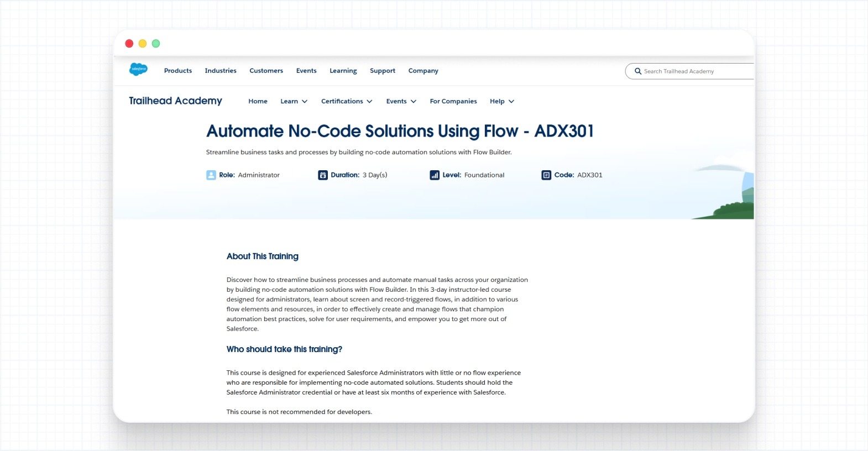Click the yellow minimize window button
868x451 pixels.
click(x=143, y=44)
